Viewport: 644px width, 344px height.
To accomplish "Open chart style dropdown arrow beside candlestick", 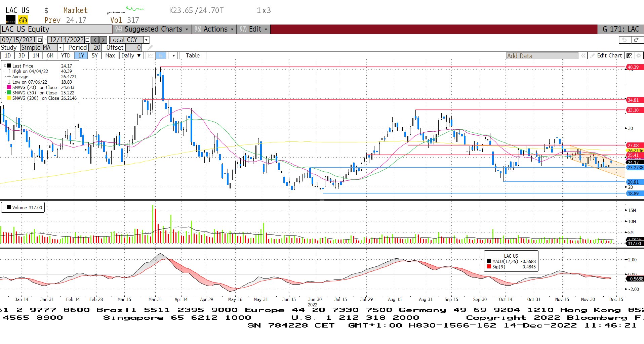I will pos(173,55).
